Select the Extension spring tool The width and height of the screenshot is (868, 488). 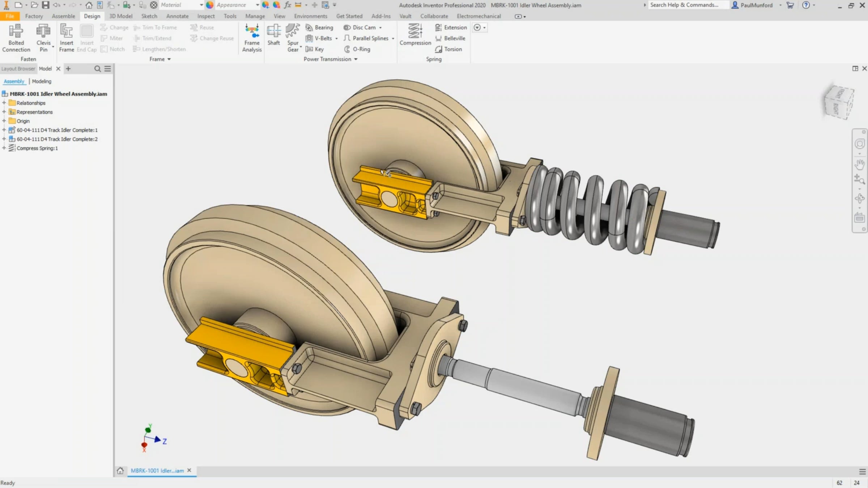[x=451, y=27]
